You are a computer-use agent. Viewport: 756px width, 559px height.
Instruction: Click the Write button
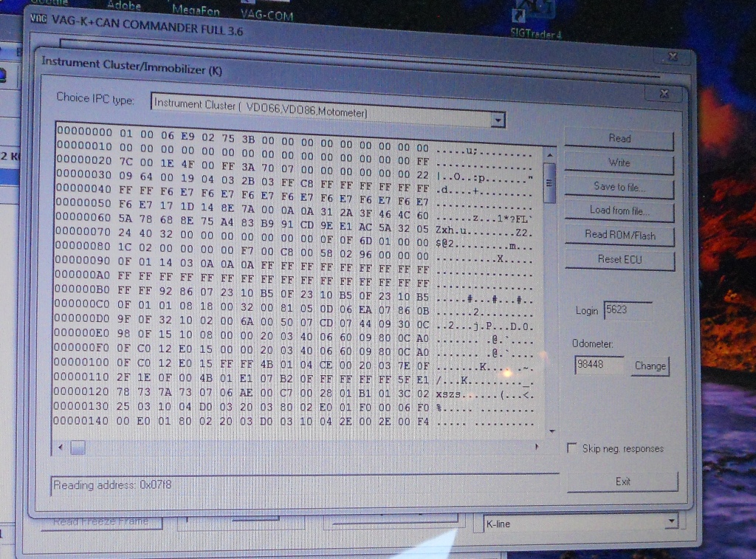tap(619, 163)
